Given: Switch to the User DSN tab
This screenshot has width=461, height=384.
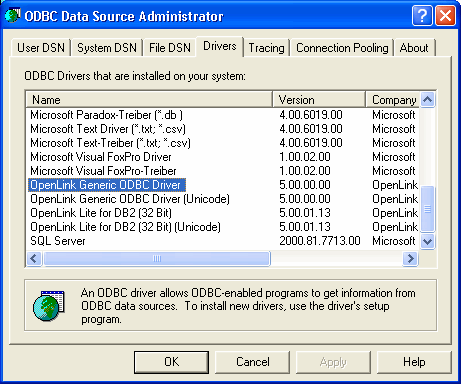Looking at the screenshot, I should click(x=41, y=48).
